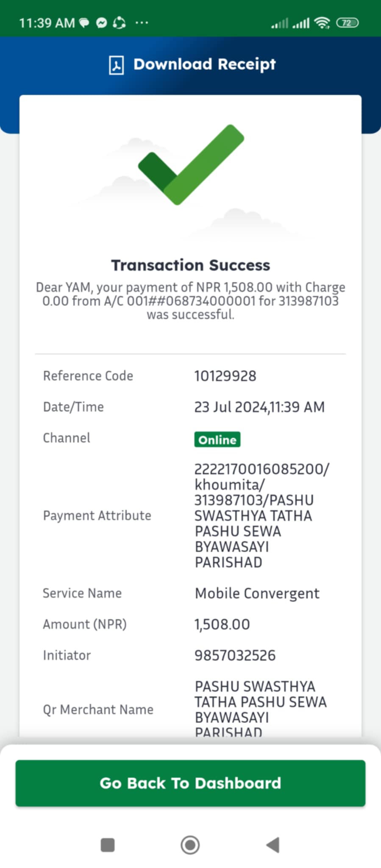This screenshot has height=868, width=381.
Task: Tap the Android home circle icon
Action: (x=190, y=845)
